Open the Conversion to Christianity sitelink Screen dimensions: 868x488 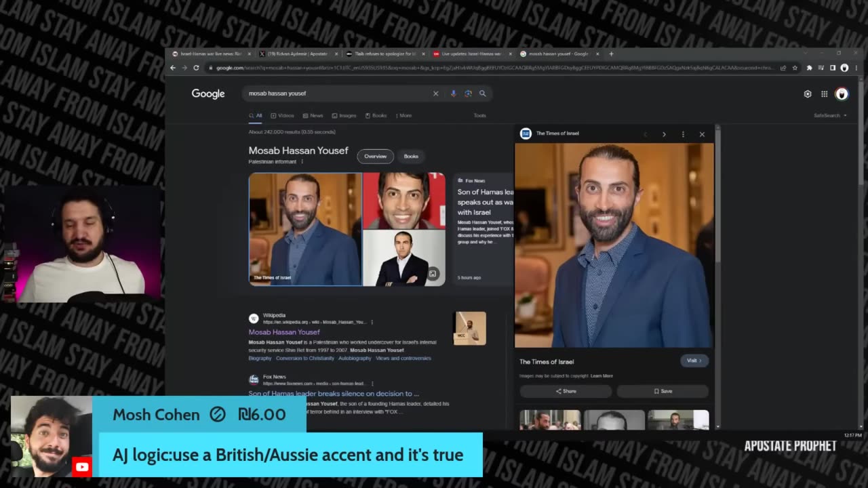[x=305, y=359]
